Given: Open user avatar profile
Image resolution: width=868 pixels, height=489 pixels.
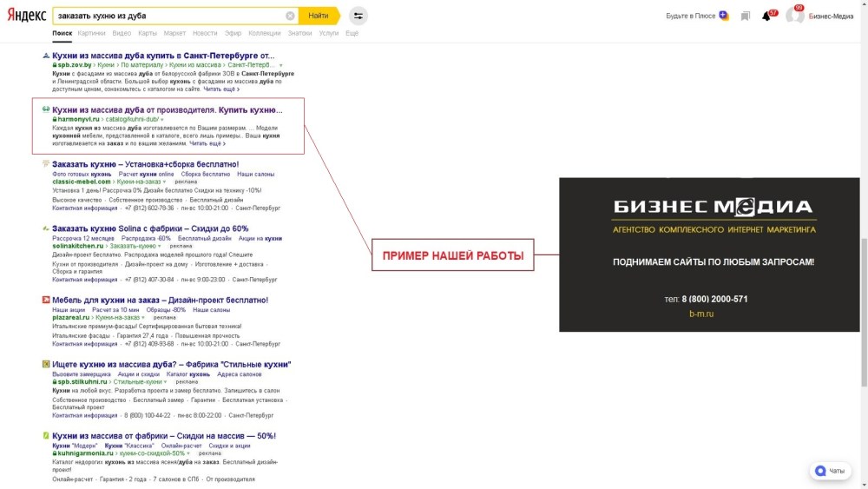Looking at the screenshot, I should [x=795, y=16].
